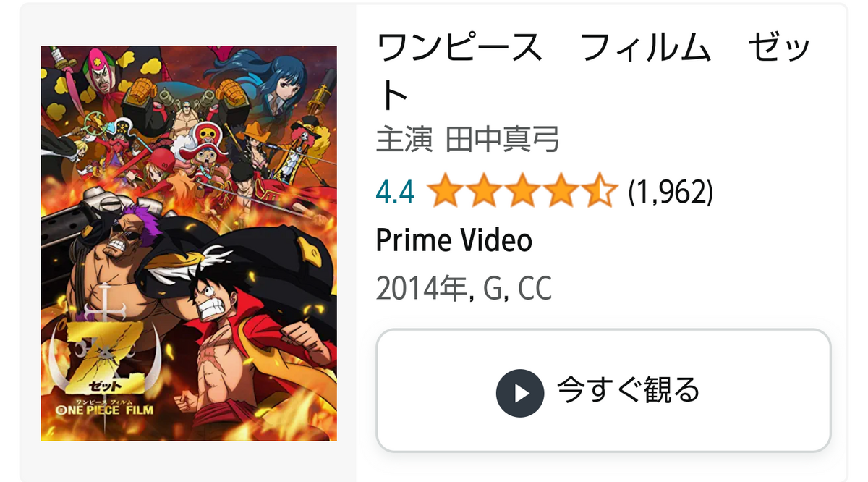Click the golden Z ゼット logo on poster
Image resolution: width=868 pixels, height=482 pixels.
pos(109,350)
